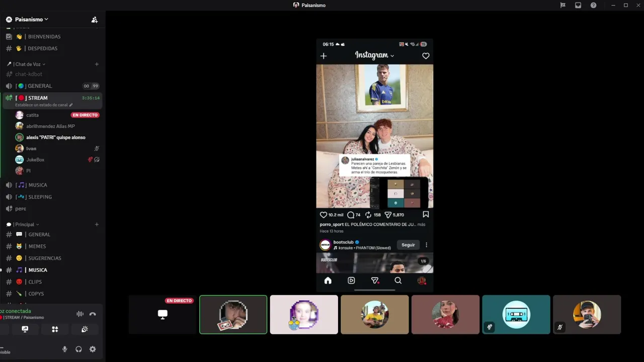Image resolution: width=644 pixels, height=362 pixels.
Task: Collapse the Principal category
Action: (25, 224)
